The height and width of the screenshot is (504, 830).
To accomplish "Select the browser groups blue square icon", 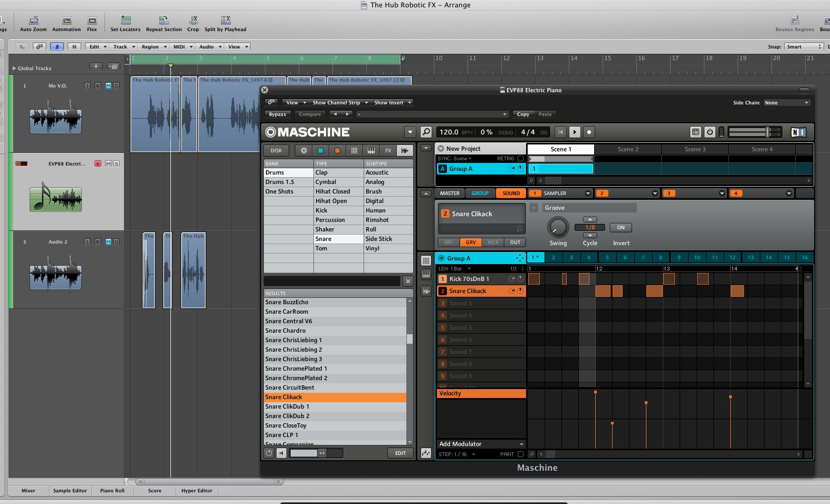I will coord(320,150).
